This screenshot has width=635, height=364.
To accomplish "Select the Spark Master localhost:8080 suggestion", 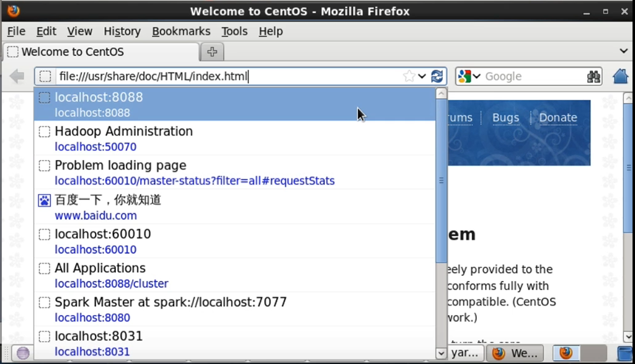I will click(234, 309).
